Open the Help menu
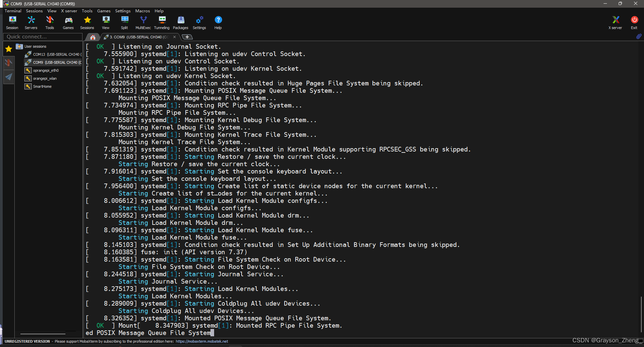Screen dimensions: 644x347 [x=159, y=11]
